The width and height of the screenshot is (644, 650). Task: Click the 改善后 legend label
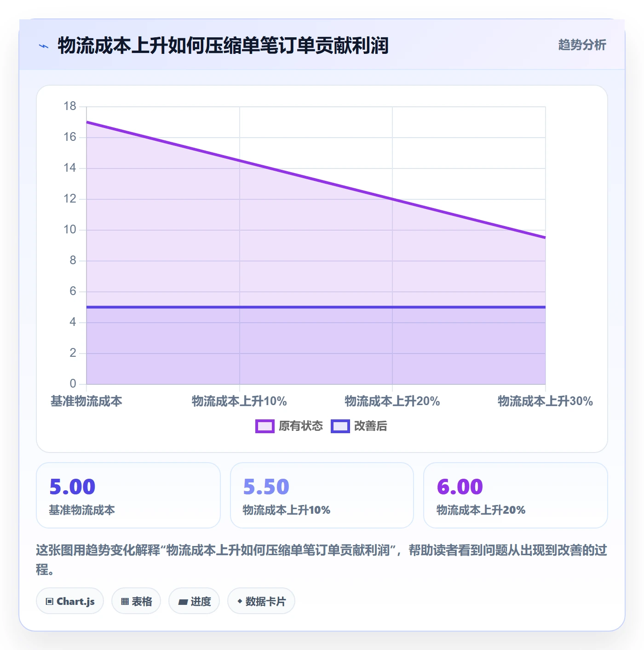(371, 426)
